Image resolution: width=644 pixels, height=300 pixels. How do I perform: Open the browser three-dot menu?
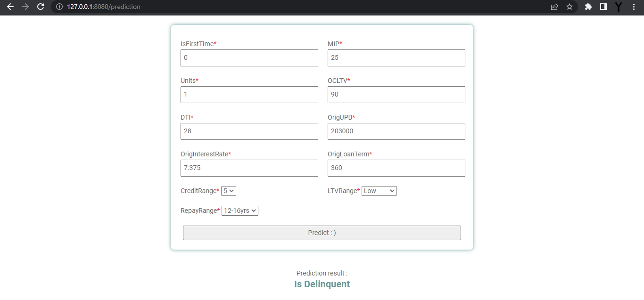pos(633,7)
